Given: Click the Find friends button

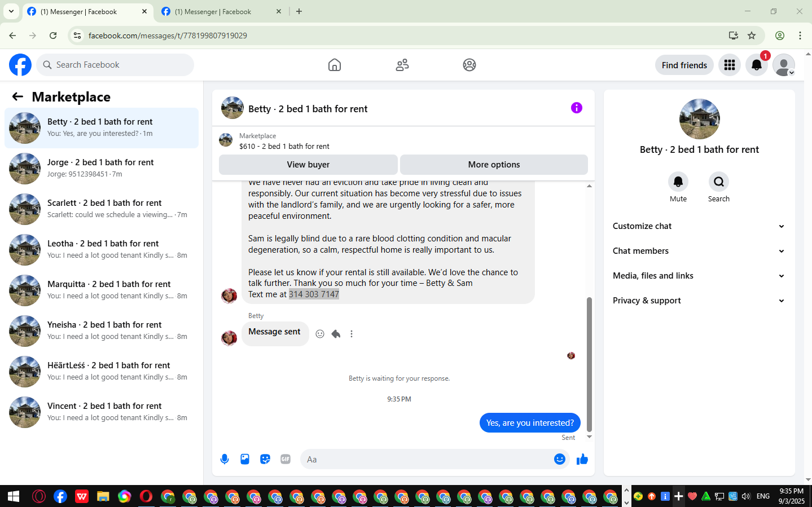Looking at the screenshot, I should [x=684, y=65].
